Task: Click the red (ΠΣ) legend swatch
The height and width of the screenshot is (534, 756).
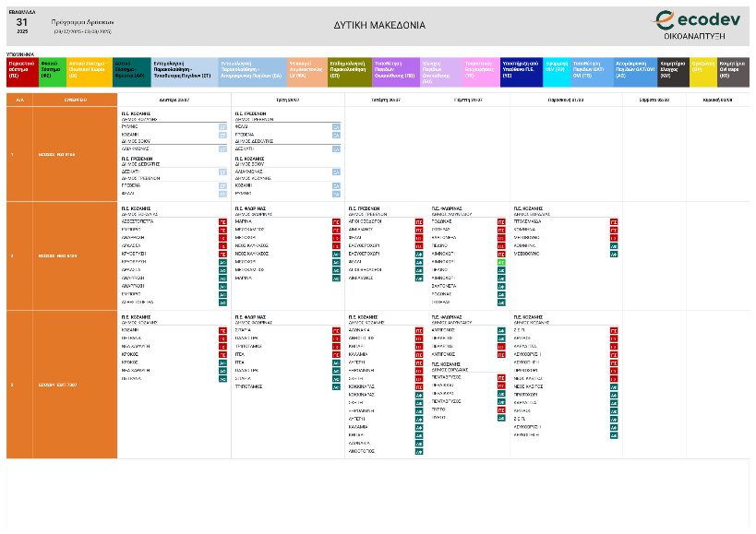Action: tap(23, 72)
